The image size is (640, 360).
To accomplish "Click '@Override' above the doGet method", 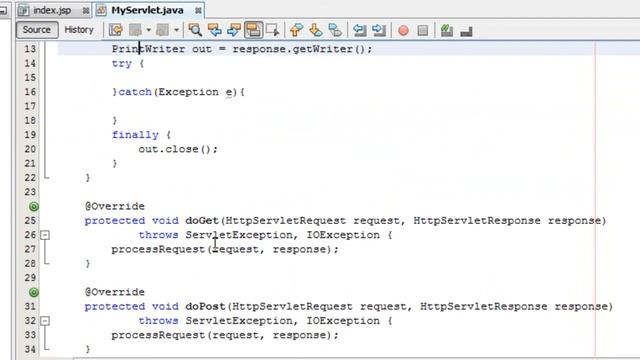I will [115, 206].
